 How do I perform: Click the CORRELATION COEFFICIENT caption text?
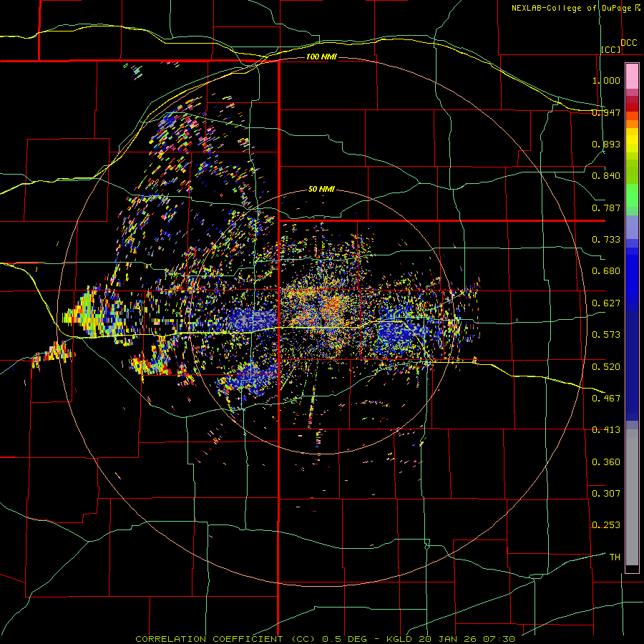[211, 639]
